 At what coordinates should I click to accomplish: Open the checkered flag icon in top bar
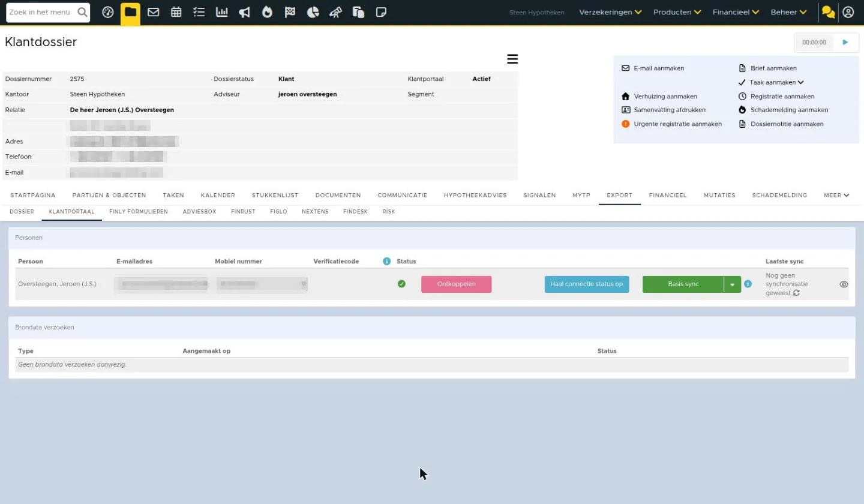pyautogui.click(x=290, y=12)
